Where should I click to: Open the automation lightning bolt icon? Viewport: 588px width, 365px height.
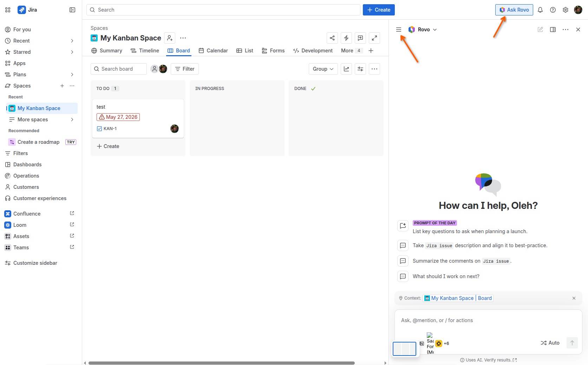pos(346,38)
